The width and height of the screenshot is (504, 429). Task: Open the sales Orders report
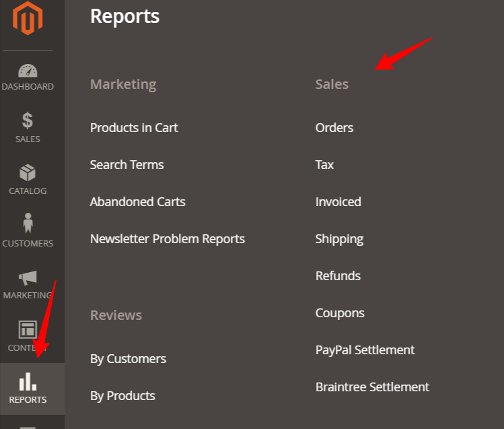(x=334, y=128)
